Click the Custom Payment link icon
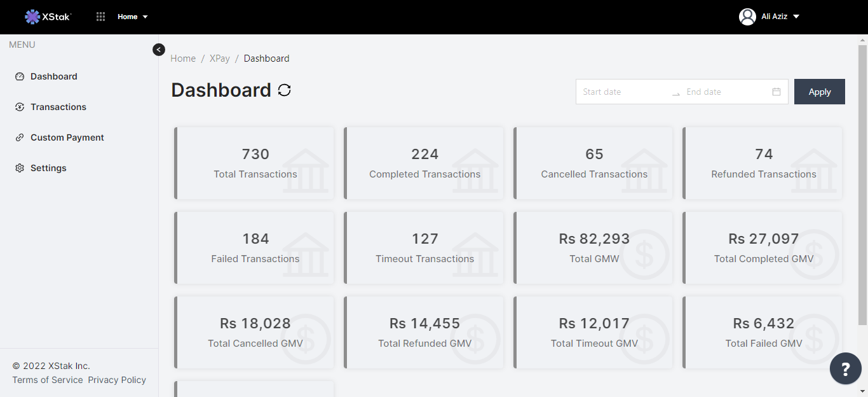 coord(20,137)
